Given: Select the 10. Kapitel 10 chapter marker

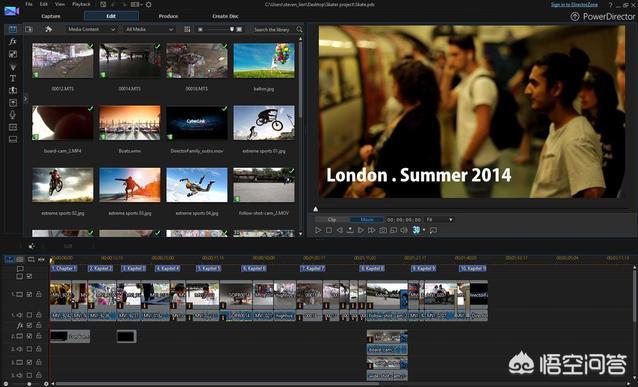Looking at the screenshot, I should [x=473, y=269].
